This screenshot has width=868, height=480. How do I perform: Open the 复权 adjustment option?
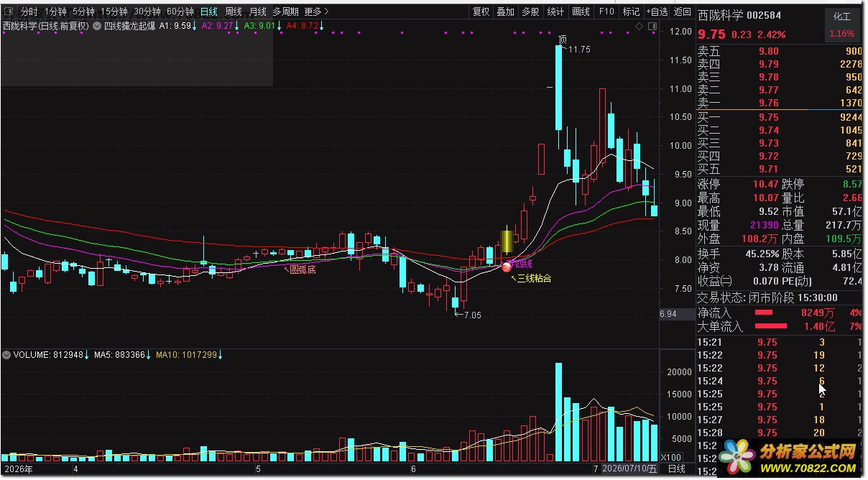pyautogui.click(x=481, y=11)
